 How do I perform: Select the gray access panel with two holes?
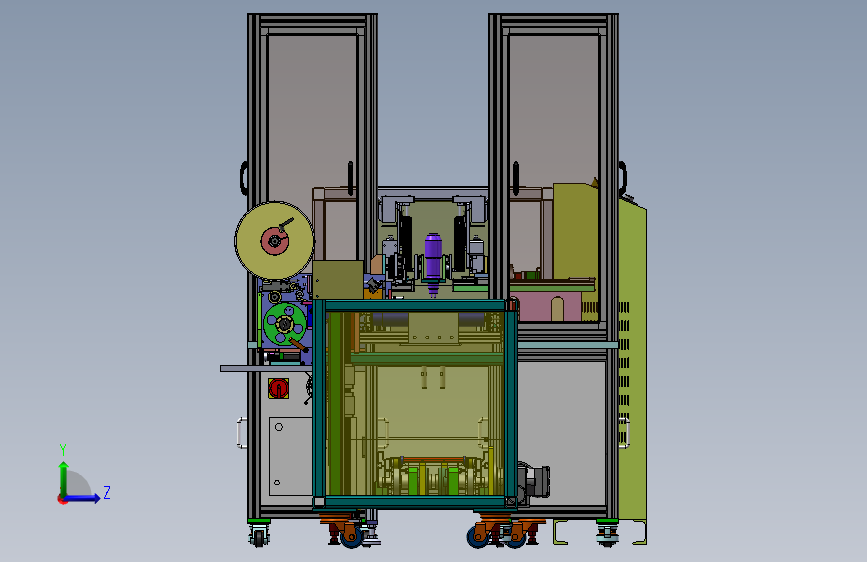[x=291, y=456]
